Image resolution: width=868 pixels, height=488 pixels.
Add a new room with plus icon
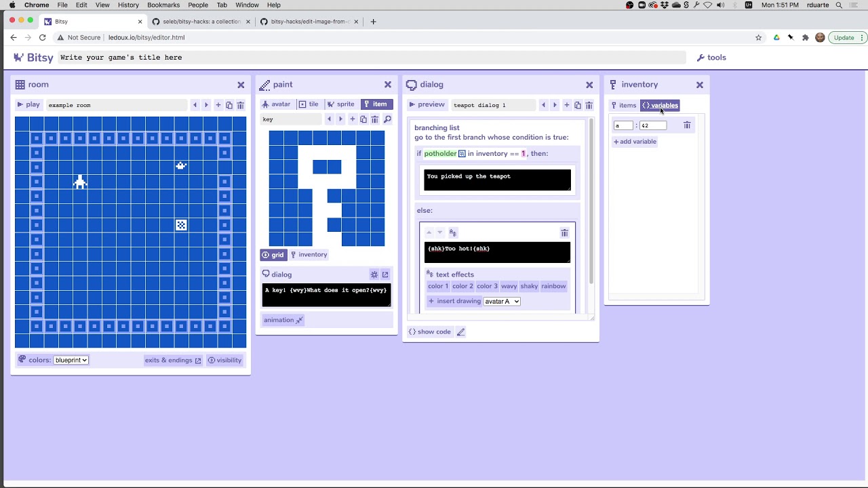click(x=218, y=105)
